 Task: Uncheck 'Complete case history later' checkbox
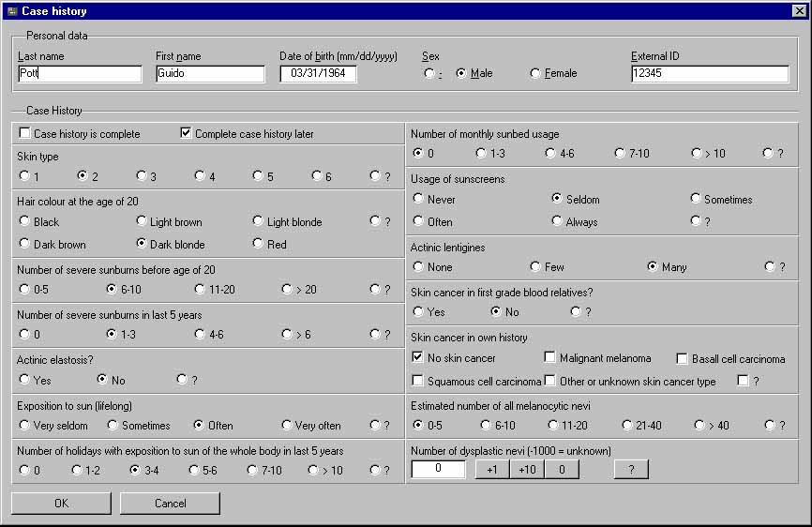[x=187, y=133]
